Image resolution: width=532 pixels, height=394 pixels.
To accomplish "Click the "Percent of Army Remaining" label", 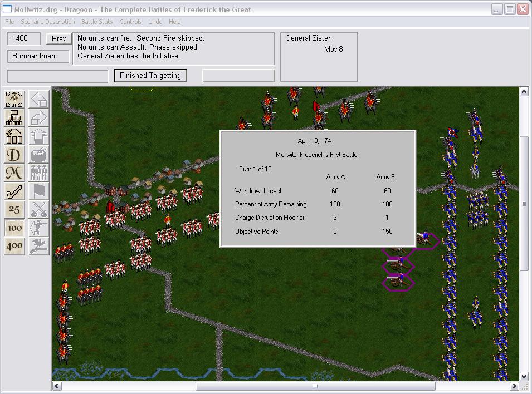I will (x=271, y=204).
